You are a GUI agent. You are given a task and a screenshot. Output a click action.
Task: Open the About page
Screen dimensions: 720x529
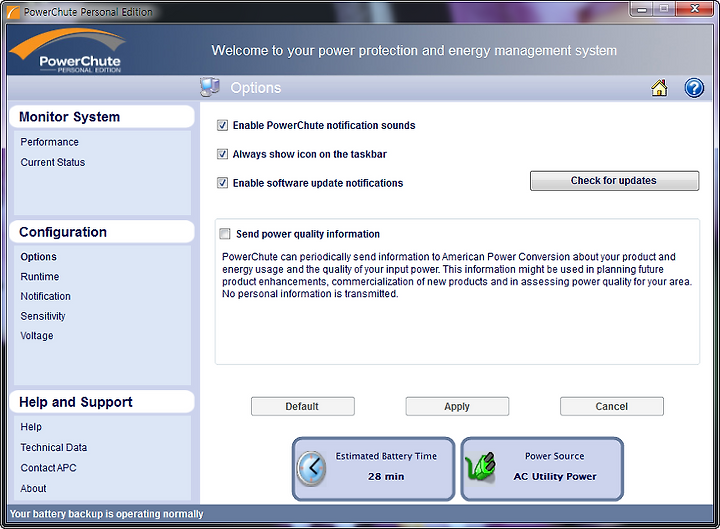point(34,489)
